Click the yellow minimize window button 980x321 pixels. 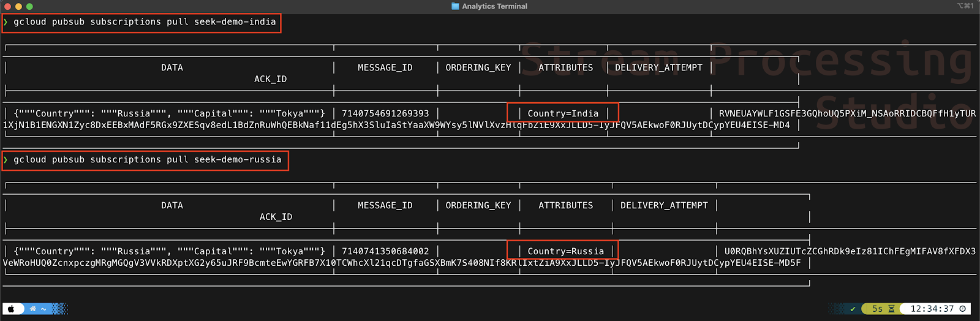pyautogui.click(x=19, y=6)
